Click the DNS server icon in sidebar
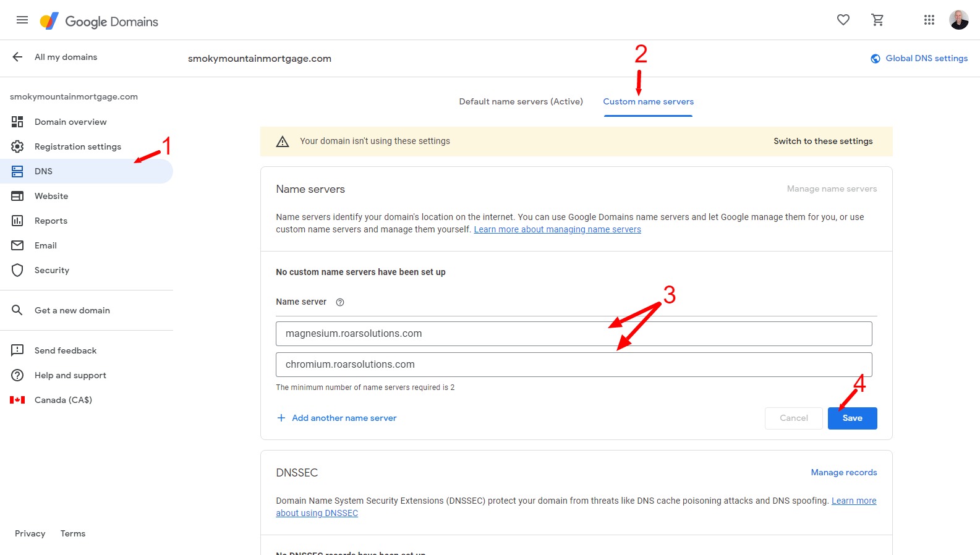Viewport: 980px width, 555px height. coord(17,171)
